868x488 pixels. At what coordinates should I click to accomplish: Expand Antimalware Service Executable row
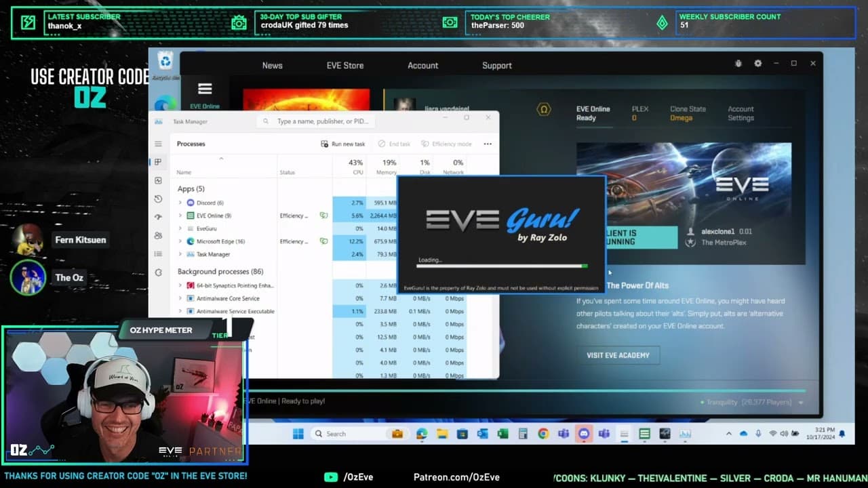(x=180, y=311)
